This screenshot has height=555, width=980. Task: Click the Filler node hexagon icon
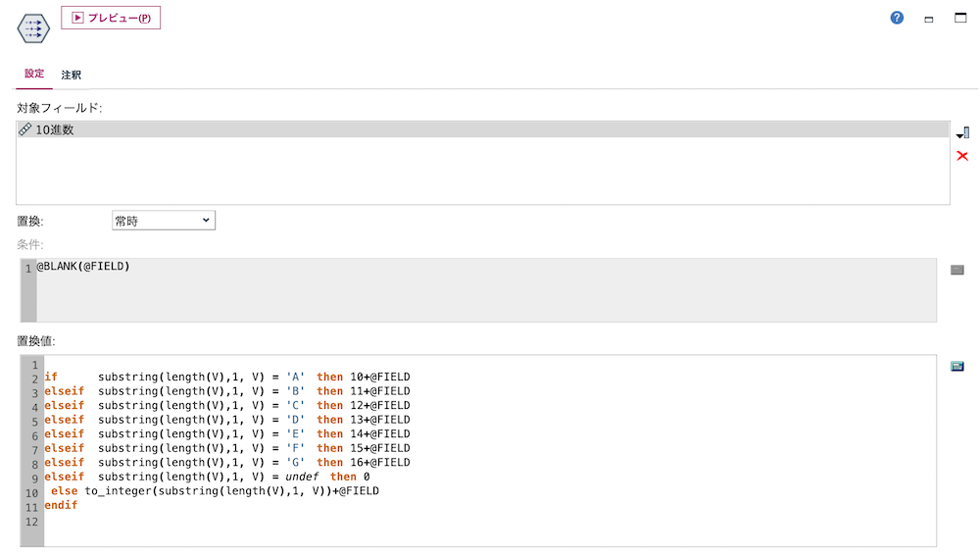coord(33,28)
